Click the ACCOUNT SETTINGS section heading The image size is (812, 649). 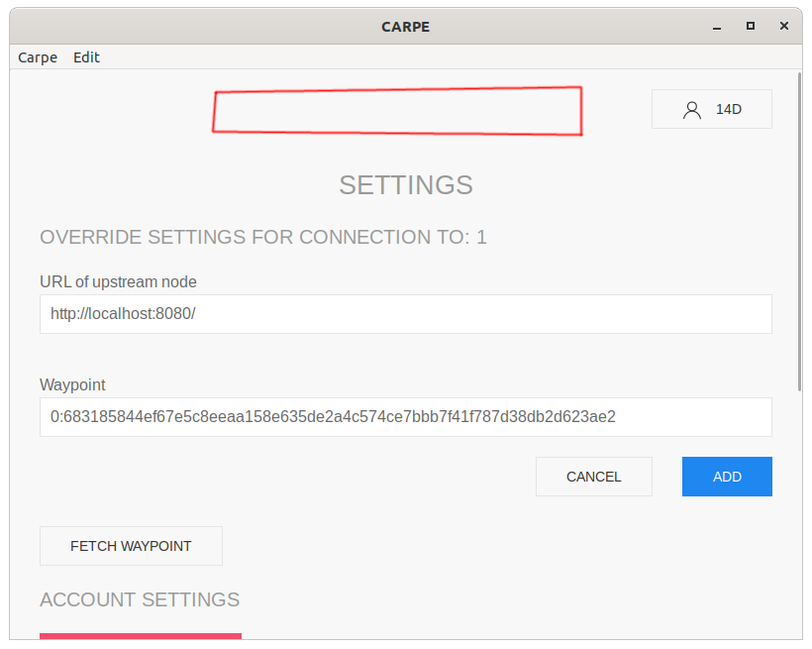[x=140, y=599]
